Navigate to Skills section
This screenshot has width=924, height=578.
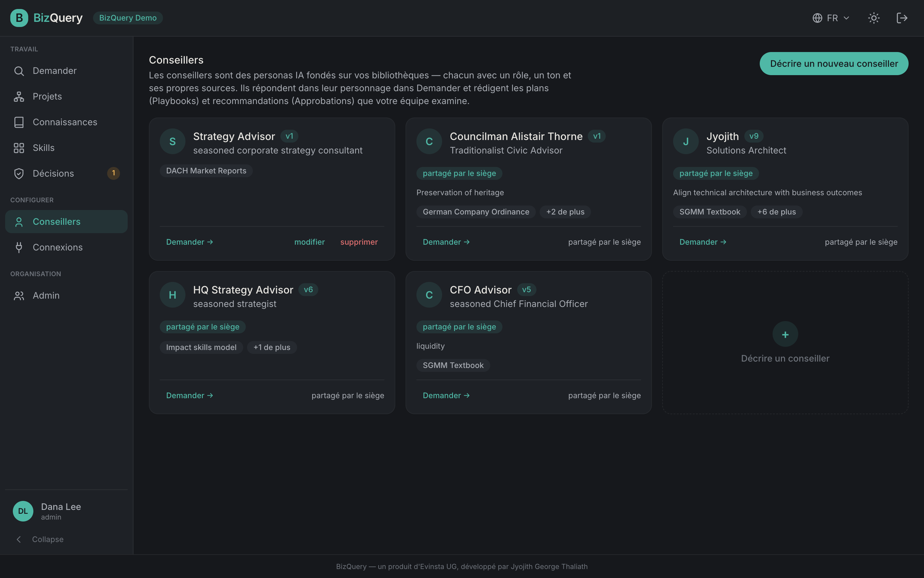pos(66,148)
